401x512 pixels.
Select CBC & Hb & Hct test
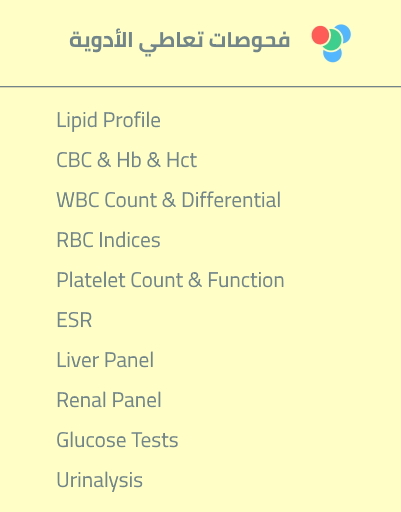coord(127,160)
